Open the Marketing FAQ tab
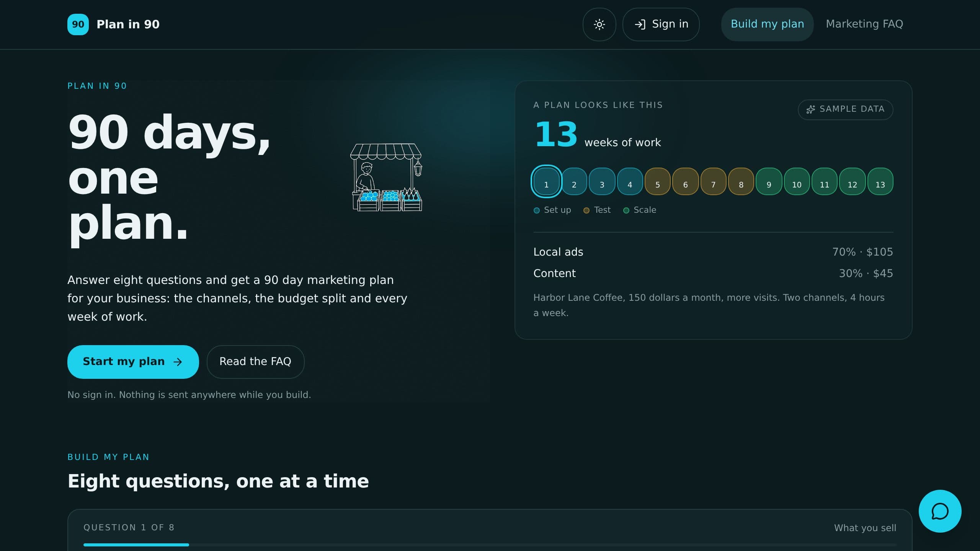 tap(864, 24)
